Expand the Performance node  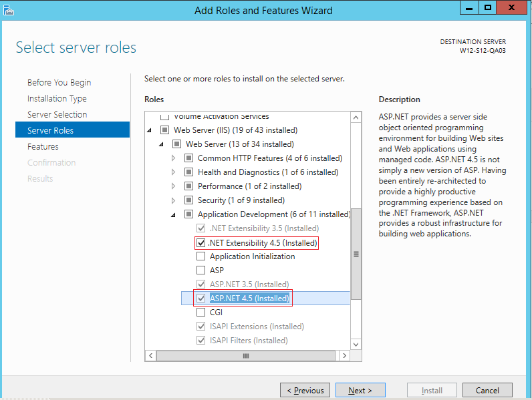[x=173, y=186]
